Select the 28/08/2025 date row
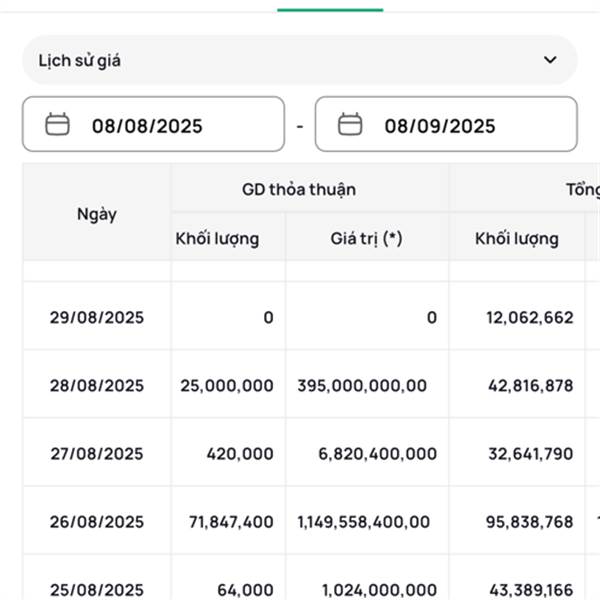The height and width of the screenshot is (600, 600). coord(97,386)
